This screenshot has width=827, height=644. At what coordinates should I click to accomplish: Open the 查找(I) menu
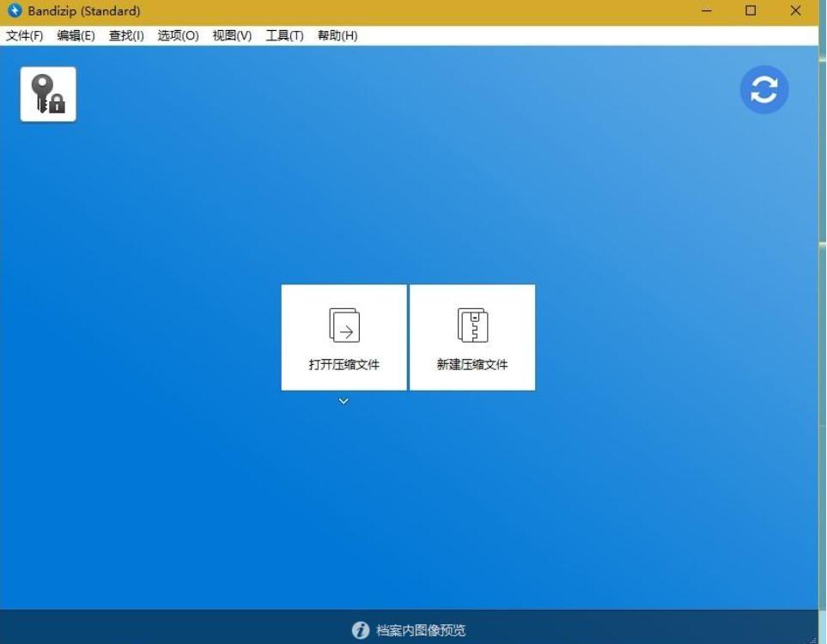point(125,35)
